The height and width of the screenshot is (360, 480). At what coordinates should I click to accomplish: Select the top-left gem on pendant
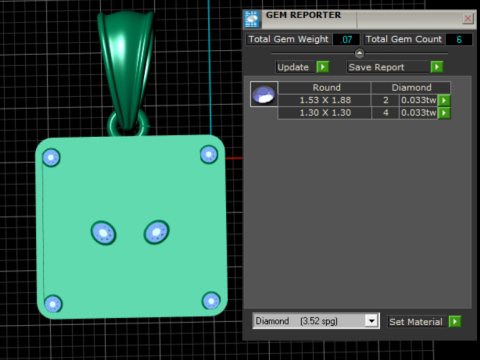point(51,158)
